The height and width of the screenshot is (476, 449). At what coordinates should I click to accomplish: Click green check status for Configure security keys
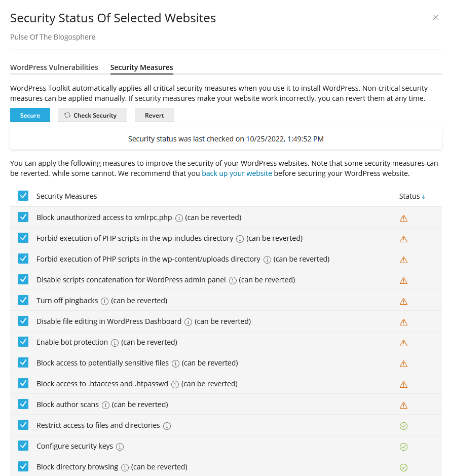(403, 447)
